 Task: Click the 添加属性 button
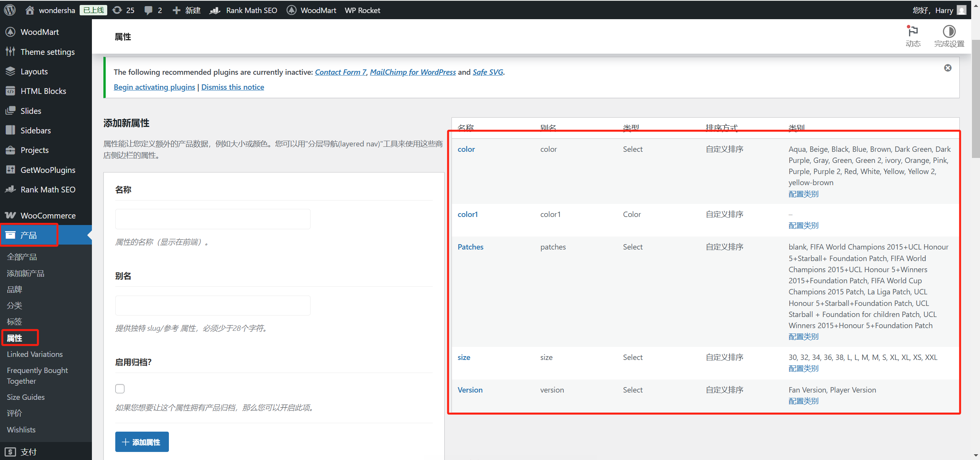[142, 442]
